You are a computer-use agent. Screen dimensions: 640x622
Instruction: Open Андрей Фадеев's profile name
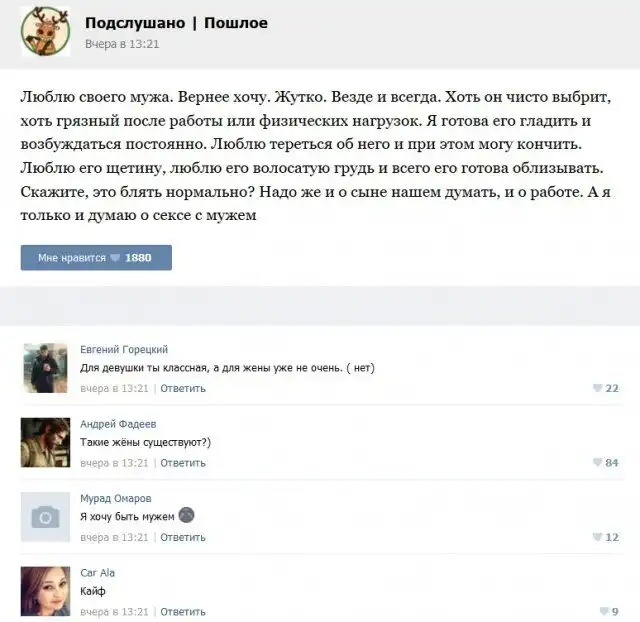118,424
